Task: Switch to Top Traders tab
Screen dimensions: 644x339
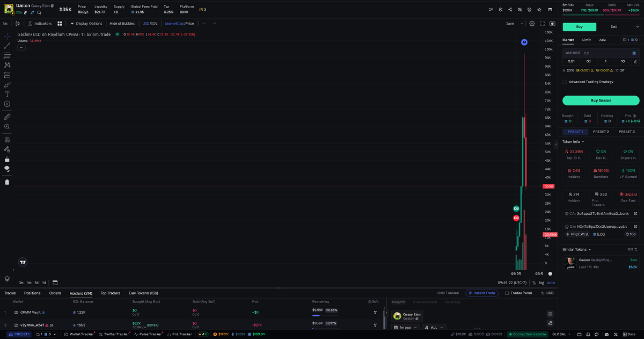Action: point(111,293)
